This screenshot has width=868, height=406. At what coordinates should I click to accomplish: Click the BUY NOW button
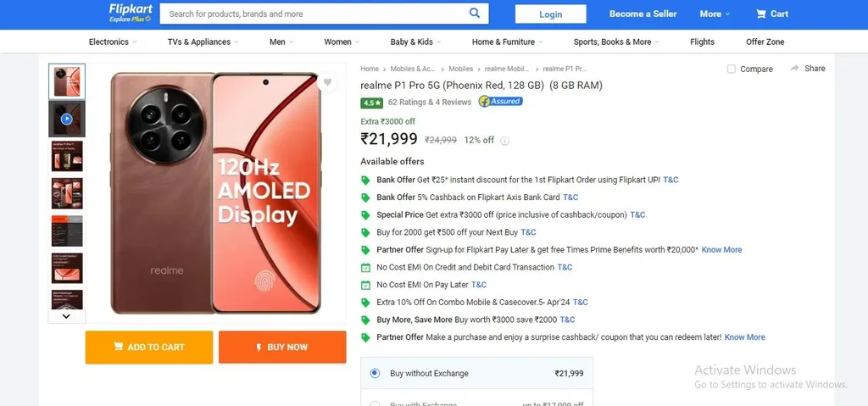pos(282,348)
